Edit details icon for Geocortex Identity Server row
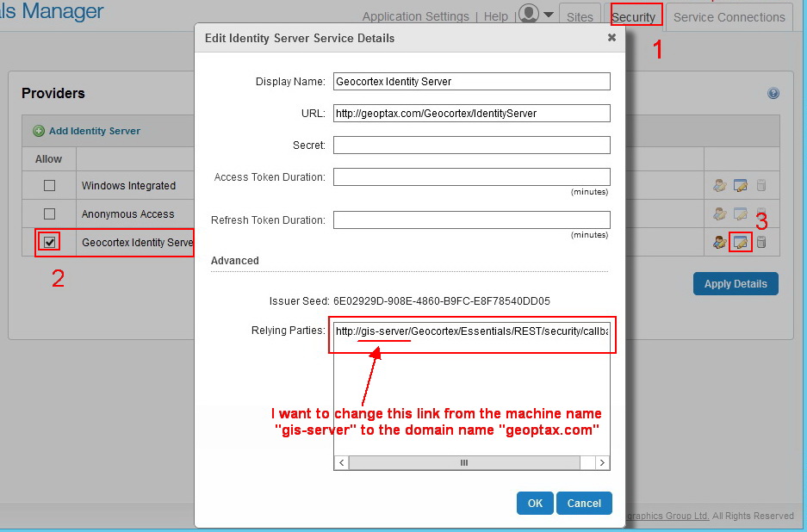The image size is (807, 532). [740, 242]
